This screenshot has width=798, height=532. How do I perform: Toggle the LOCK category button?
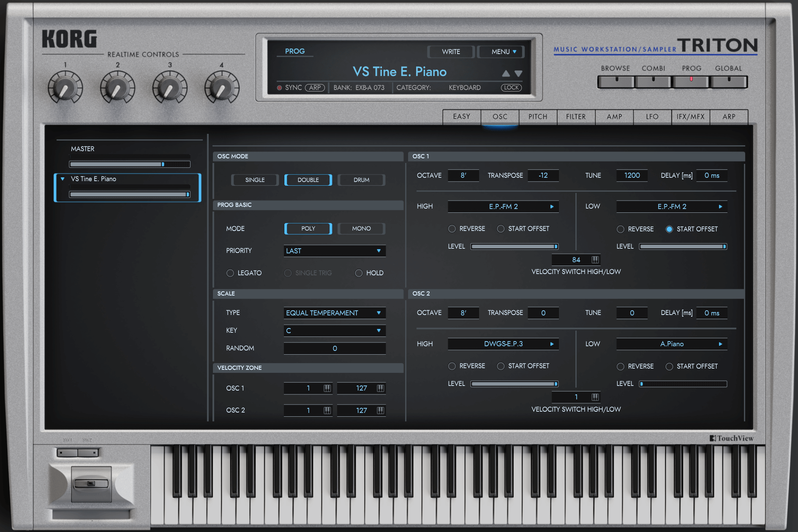[511, 88]
